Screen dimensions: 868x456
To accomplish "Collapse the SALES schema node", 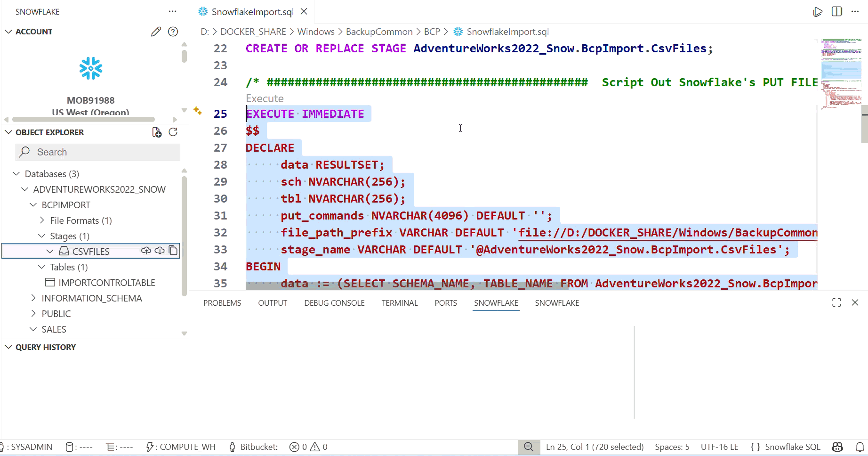I will tap(33, 329).
